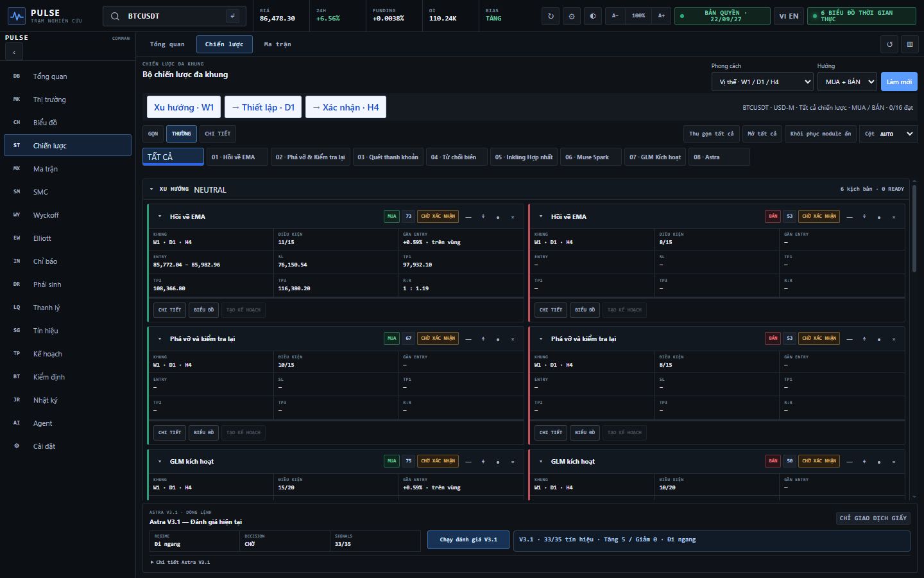Collapse the sidebar with the left chevron
The width and height of the screenshot is (924, 578).
click(14, 52)
